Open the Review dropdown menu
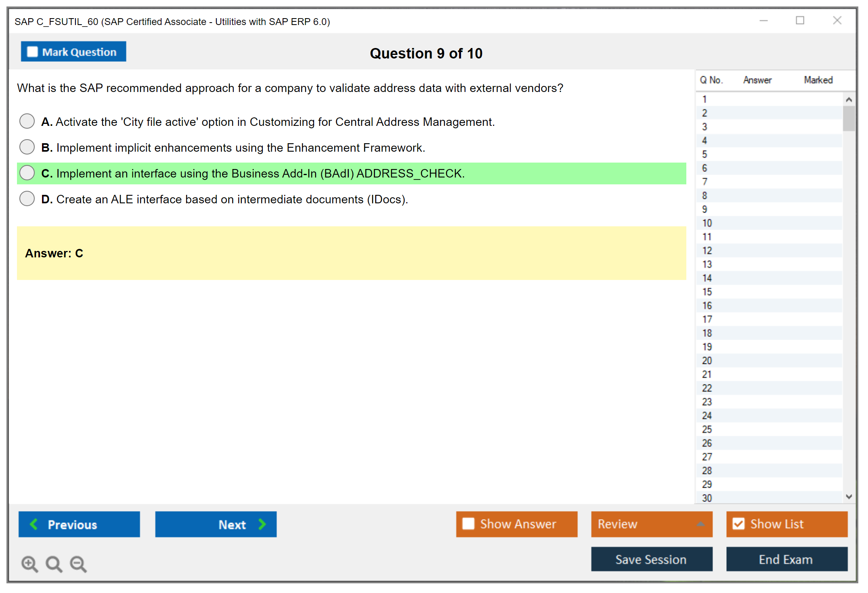 click(x=701, y=524)
